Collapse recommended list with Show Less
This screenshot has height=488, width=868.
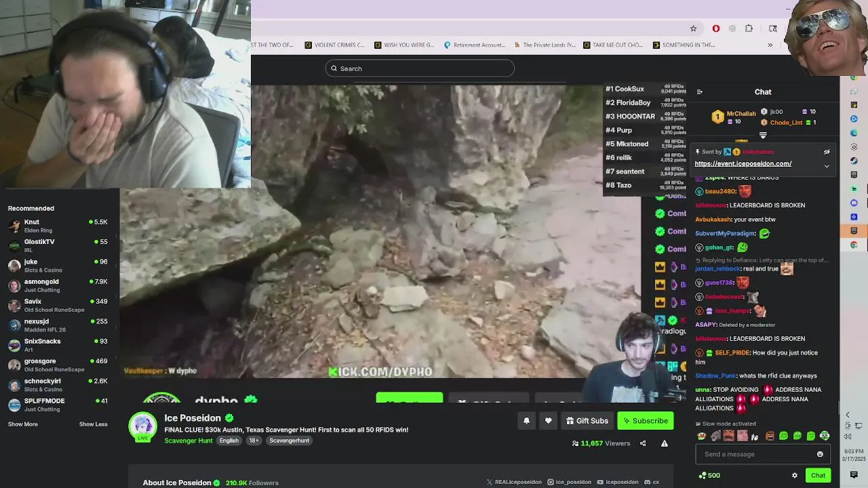93,424
